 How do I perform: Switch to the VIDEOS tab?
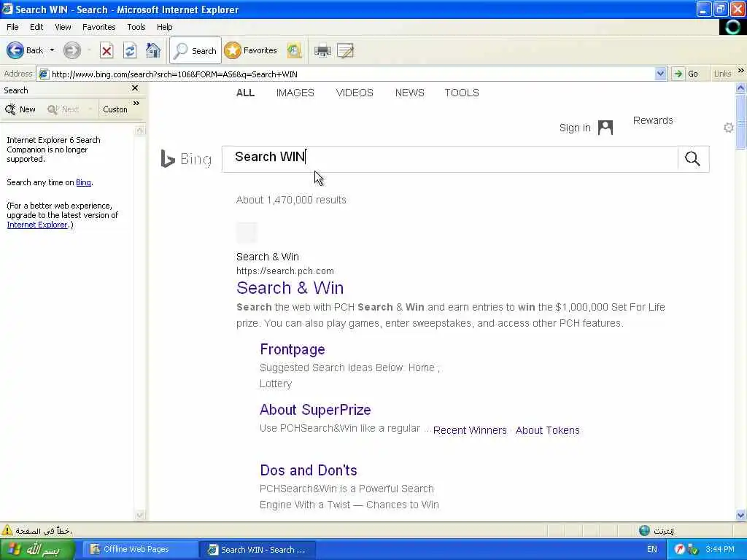click(x=355, y=93)
